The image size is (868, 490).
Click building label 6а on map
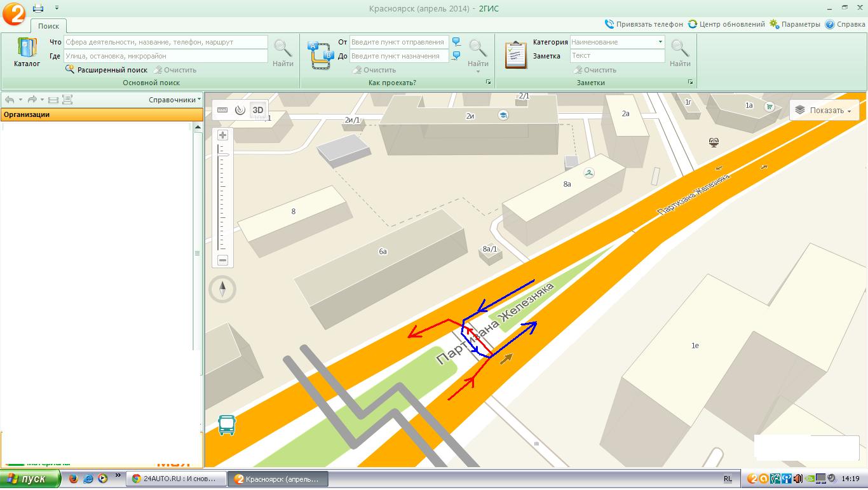click(383, 252)
